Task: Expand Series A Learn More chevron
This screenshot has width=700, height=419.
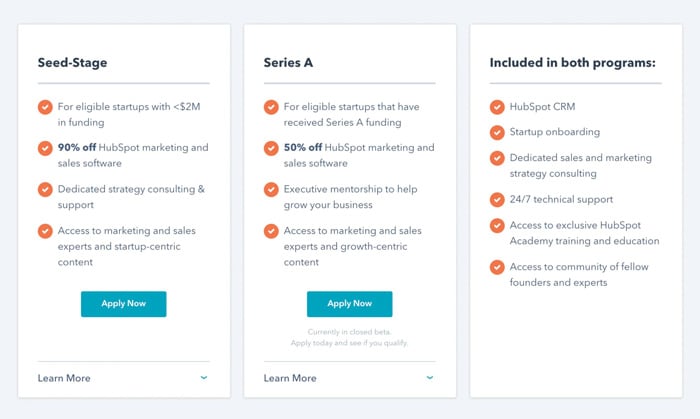Action: pyautogui.click(x=430, y=378)
